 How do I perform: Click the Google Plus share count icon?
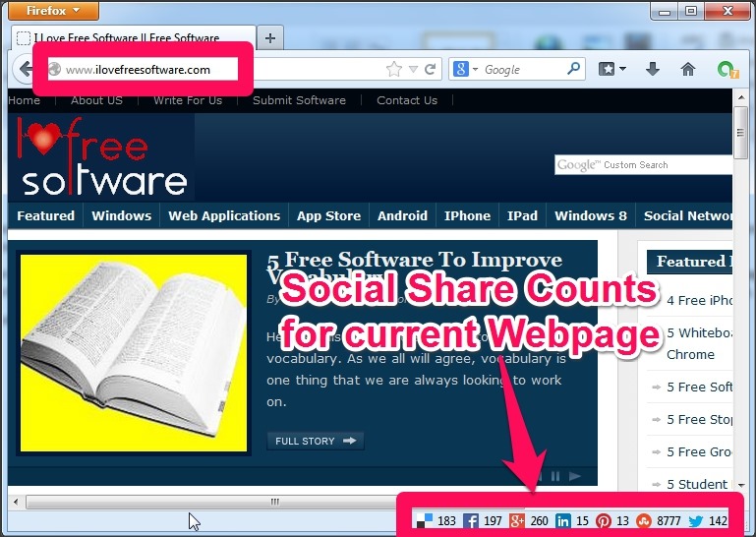517,521
